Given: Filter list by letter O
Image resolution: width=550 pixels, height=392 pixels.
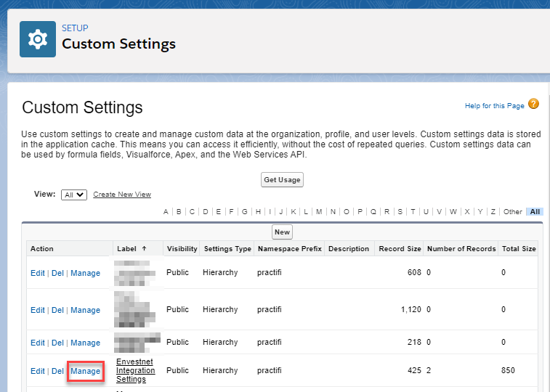Looking at the screenshot, I should 347,211.
